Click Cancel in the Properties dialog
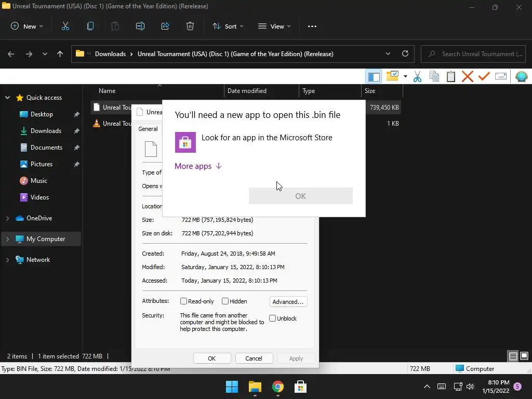 [x=254, y=358]
